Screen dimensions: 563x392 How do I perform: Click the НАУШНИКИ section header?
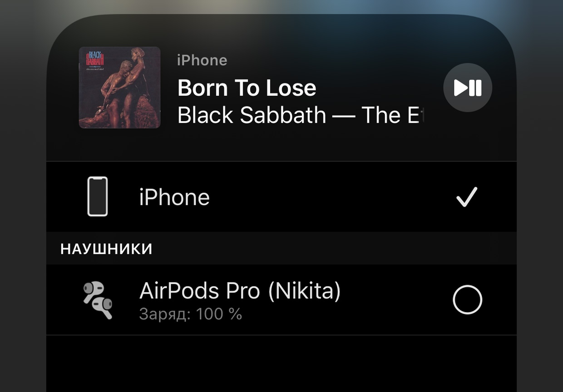coord(106,249)
